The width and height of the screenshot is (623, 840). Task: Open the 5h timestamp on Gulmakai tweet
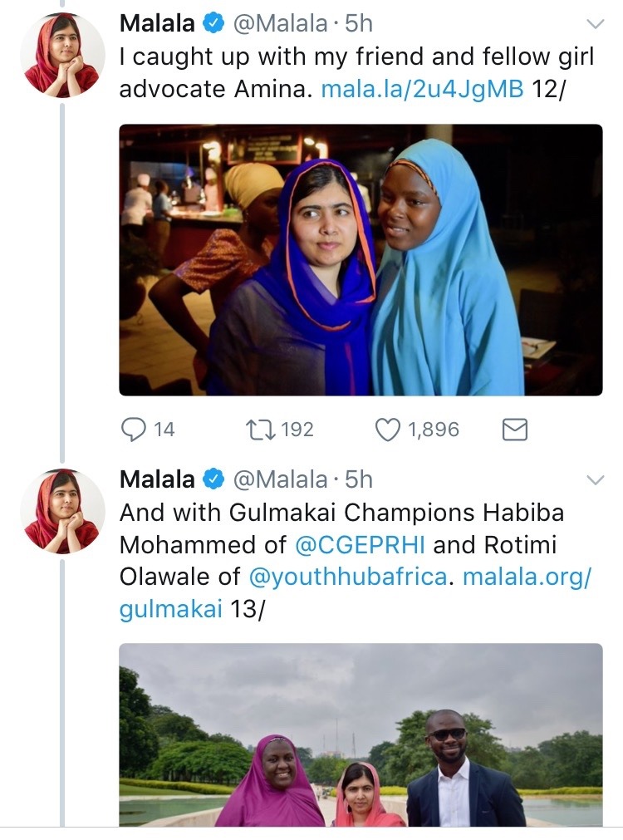click(x=359, y=479)
